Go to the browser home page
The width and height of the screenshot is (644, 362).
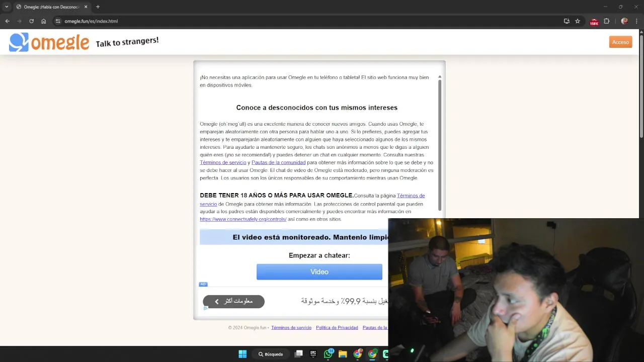(43, 21)
